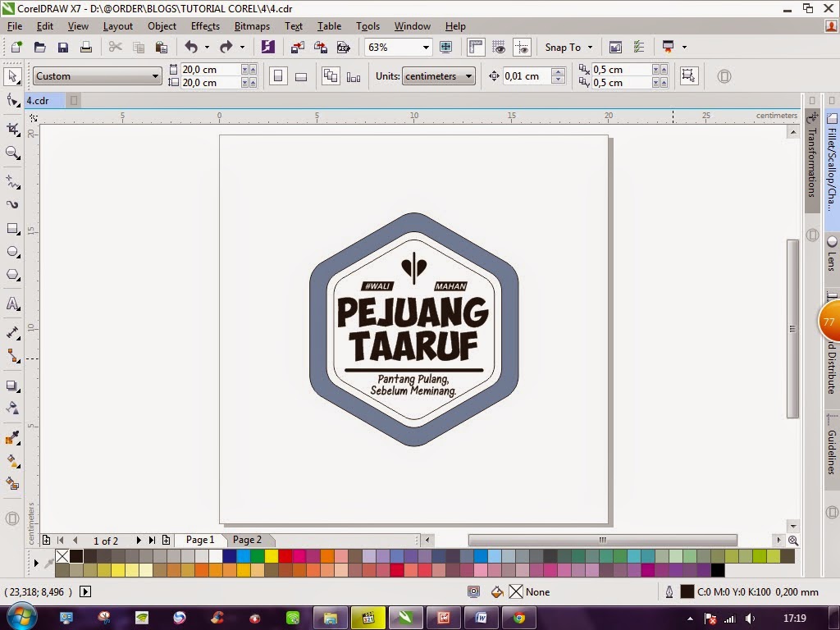Click the Import icon
The image size is (840, 630).
[297, 47]
